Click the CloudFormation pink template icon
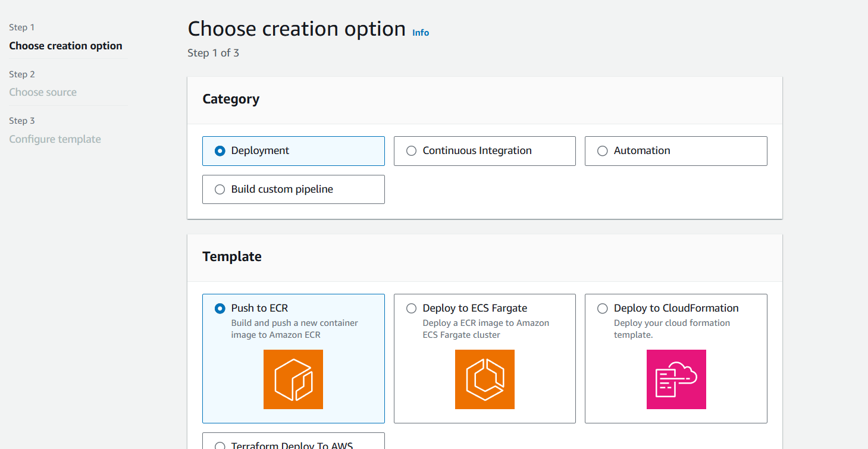Screen dimensions: 868x449 (x=676, y=379)
